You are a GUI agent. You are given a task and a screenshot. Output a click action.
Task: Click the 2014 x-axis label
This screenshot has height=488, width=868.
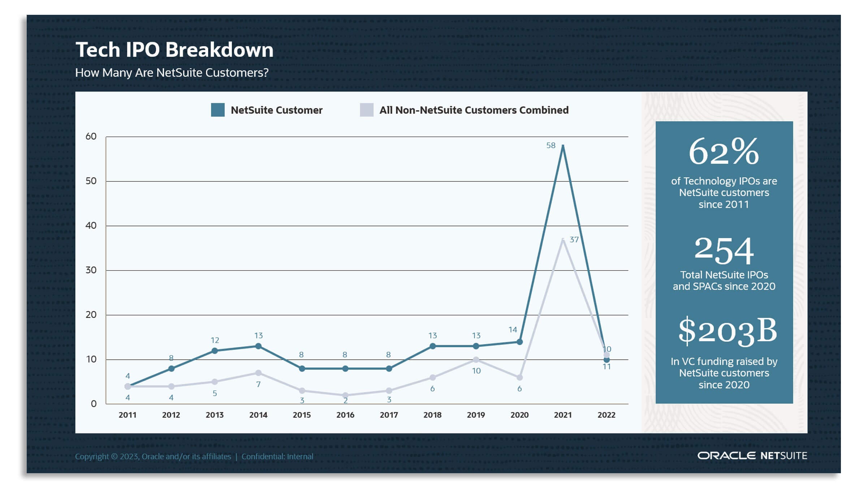click(x=258, y=415)
